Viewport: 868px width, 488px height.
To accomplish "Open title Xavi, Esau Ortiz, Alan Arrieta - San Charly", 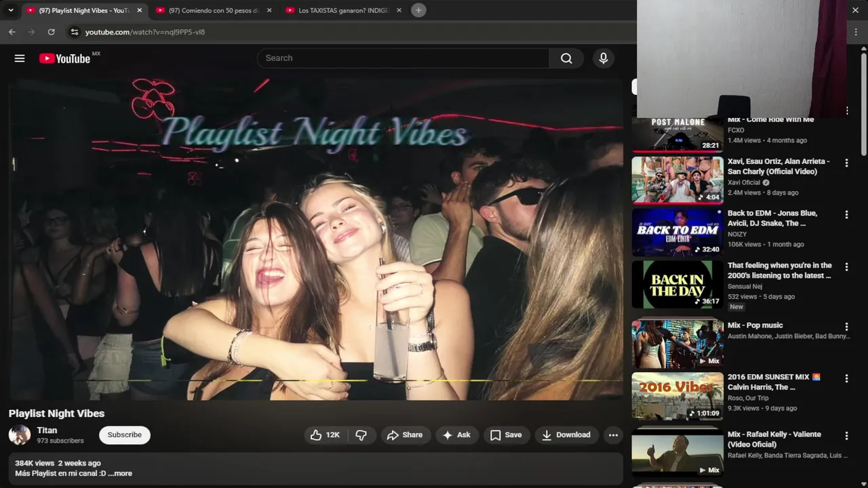I will pyautogui.click(x=778, y=167).
